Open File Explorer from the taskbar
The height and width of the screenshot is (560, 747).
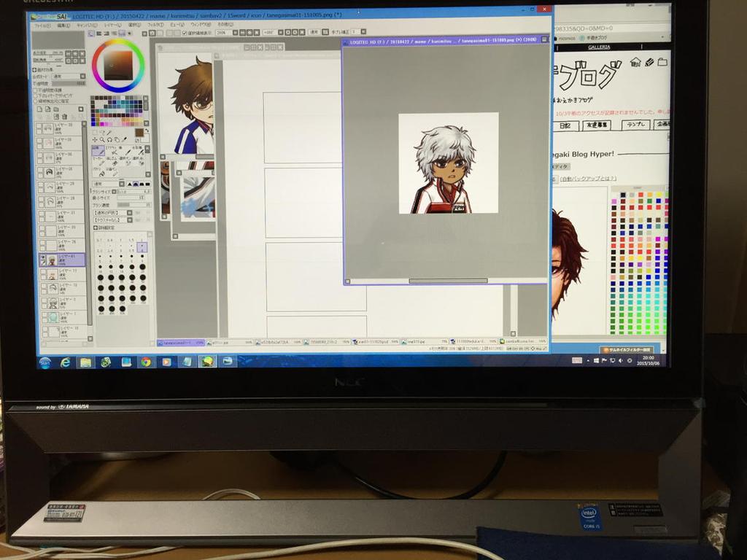[x=85, y=362]
